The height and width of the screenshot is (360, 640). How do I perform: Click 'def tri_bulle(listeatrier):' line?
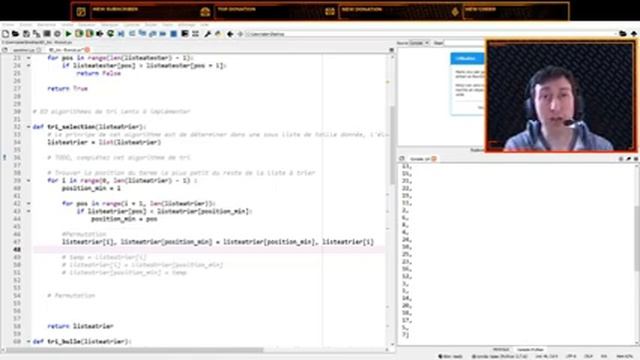tap(82, 341)
